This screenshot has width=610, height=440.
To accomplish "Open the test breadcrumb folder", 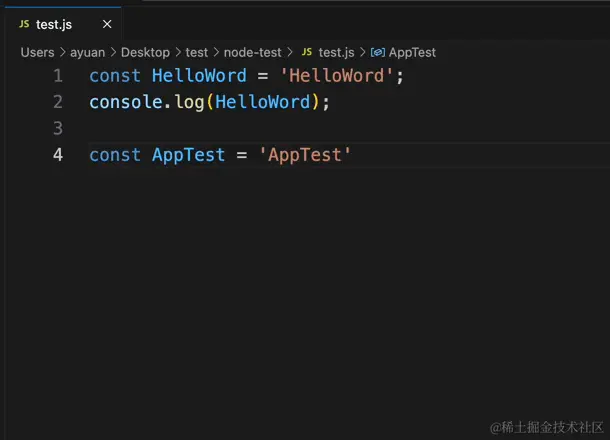I will 196,52.
